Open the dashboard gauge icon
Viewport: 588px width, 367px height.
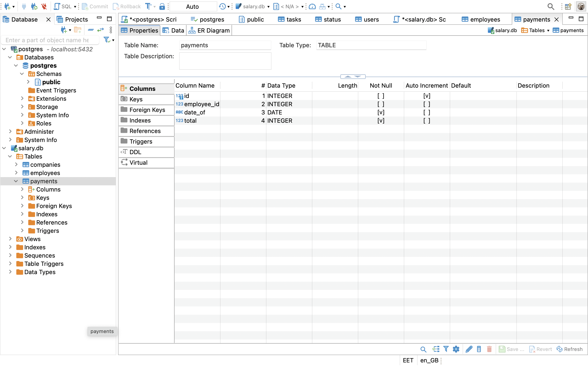[312, 7]
